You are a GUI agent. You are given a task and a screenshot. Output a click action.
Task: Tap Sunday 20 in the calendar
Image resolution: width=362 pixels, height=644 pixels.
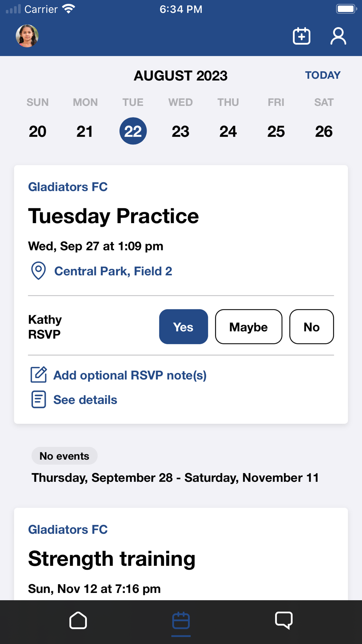[38, 131]
